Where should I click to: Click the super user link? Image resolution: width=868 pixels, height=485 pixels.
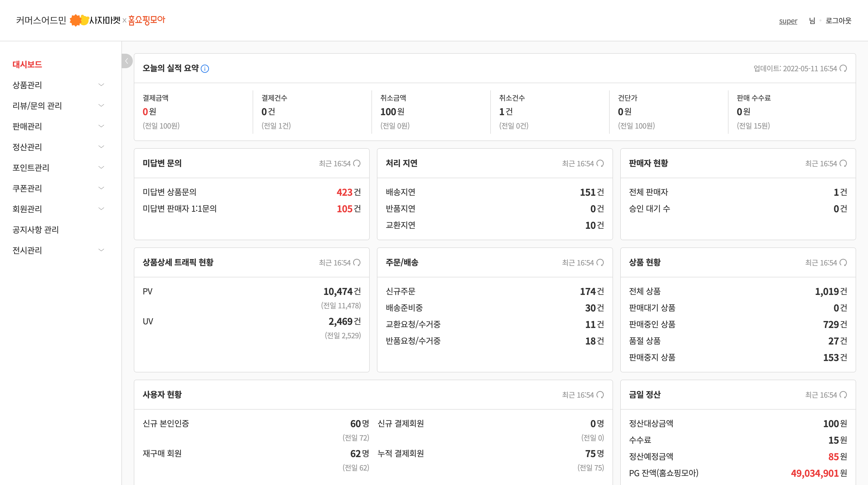788,21
